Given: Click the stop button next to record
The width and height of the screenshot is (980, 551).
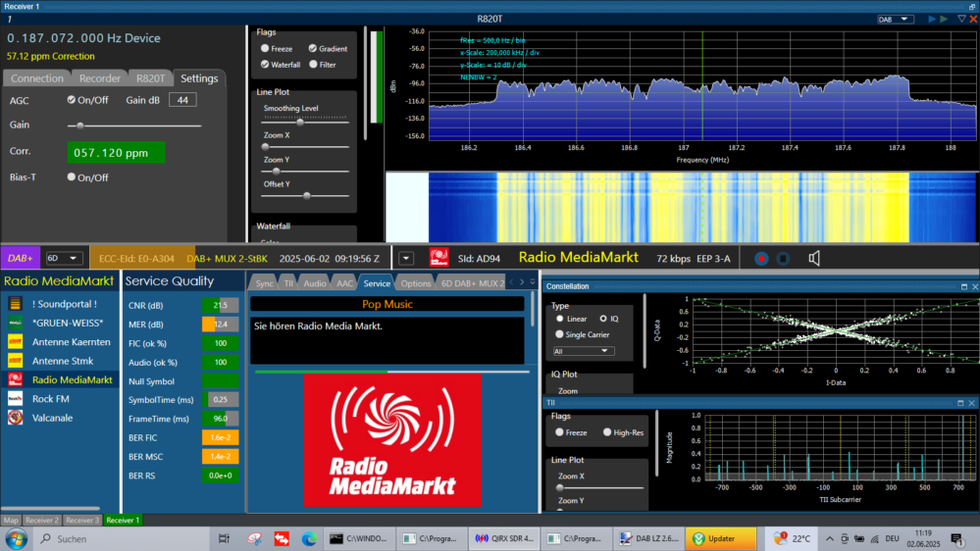Looking at the screenshot, I should point(783,259).
